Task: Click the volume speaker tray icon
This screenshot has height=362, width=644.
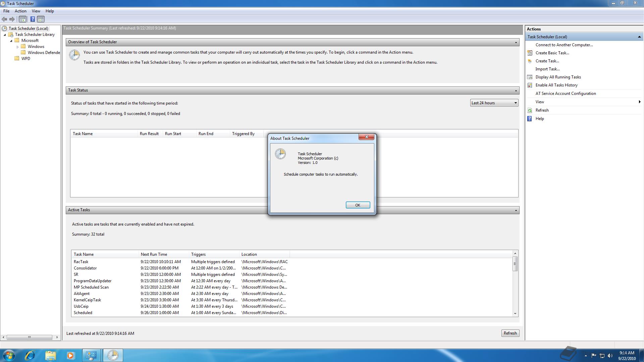Action: 610,356
